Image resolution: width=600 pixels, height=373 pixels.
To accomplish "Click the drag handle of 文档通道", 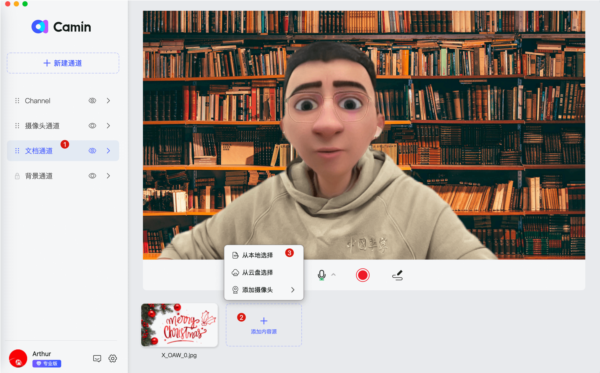I will 17,151.
